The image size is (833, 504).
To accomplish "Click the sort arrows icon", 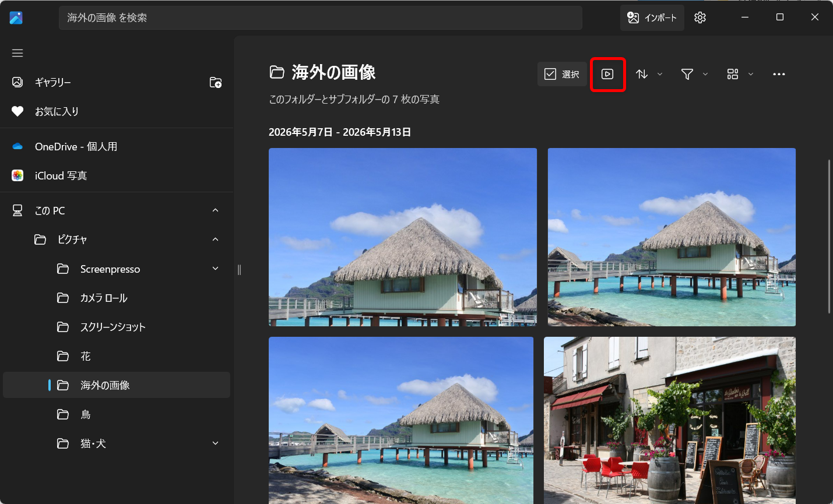I will click(642, 74).
